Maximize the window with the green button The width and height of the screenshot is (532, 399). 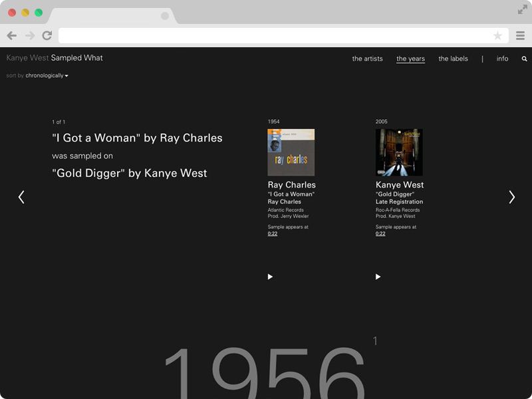(39, 13)
